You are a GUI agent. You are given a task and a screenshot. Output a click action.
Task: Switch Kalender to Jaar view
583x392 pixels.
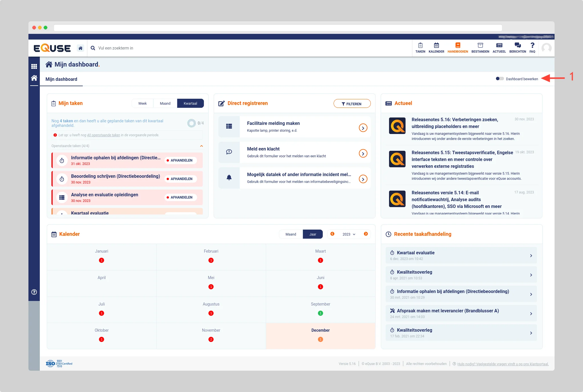(x=313, y=234)
